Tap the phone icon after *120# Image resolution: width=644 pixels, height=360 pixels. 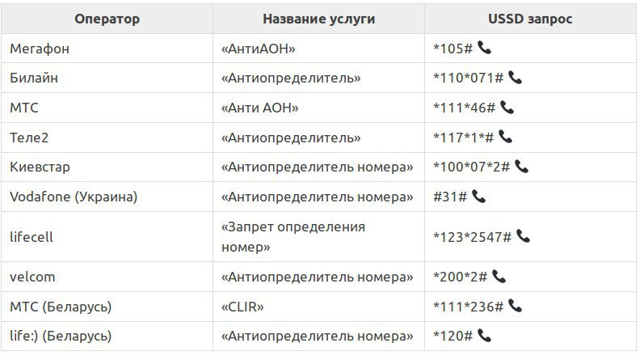coord(485,336)
